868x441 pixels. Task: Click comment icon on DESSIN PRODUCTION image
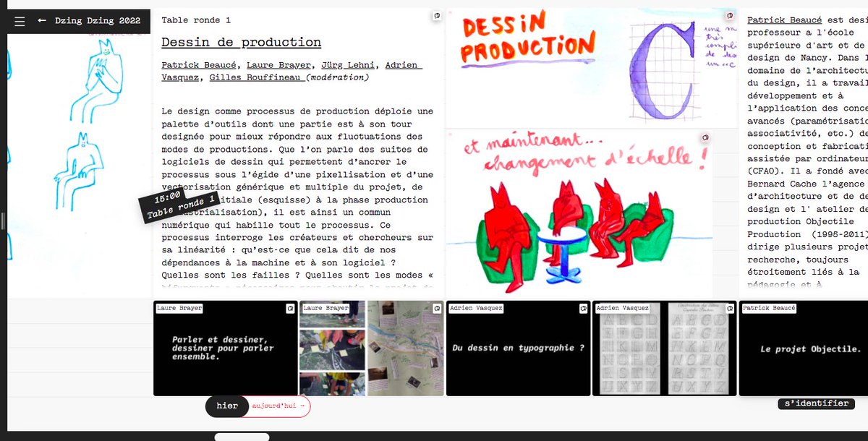click(x=730, y=15)
